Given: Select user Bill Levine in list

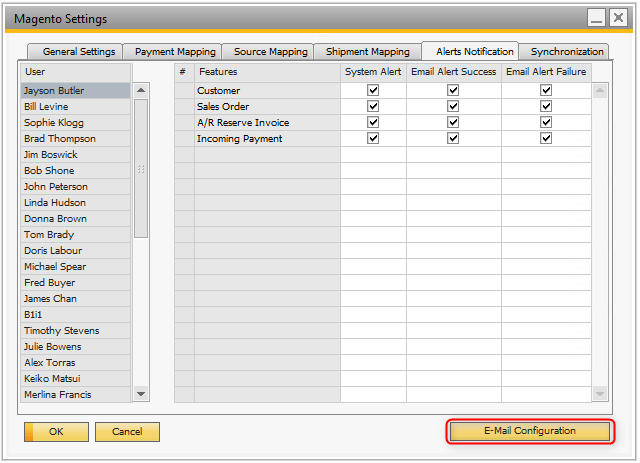Looking at the screenshot, I should click(76, 106).
